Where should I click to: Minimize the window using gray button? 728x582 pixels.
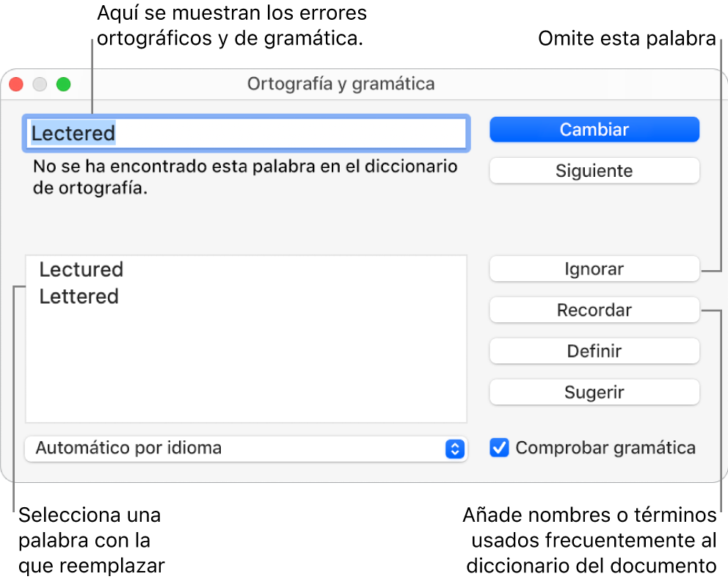tap(40, 84)
